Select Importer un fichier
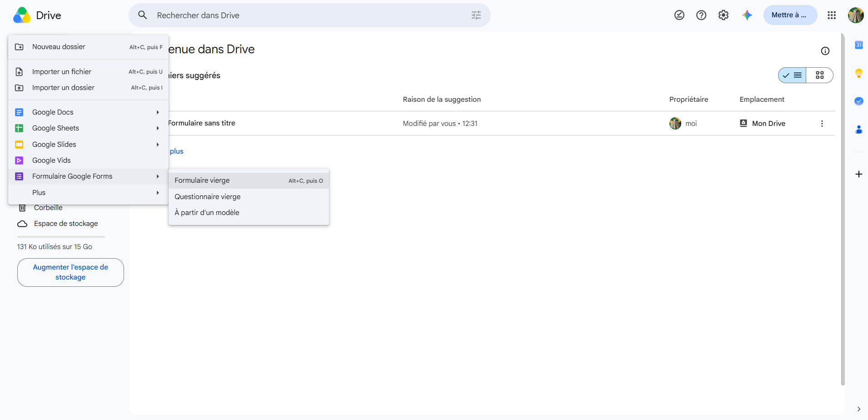 tap(89, 72)
